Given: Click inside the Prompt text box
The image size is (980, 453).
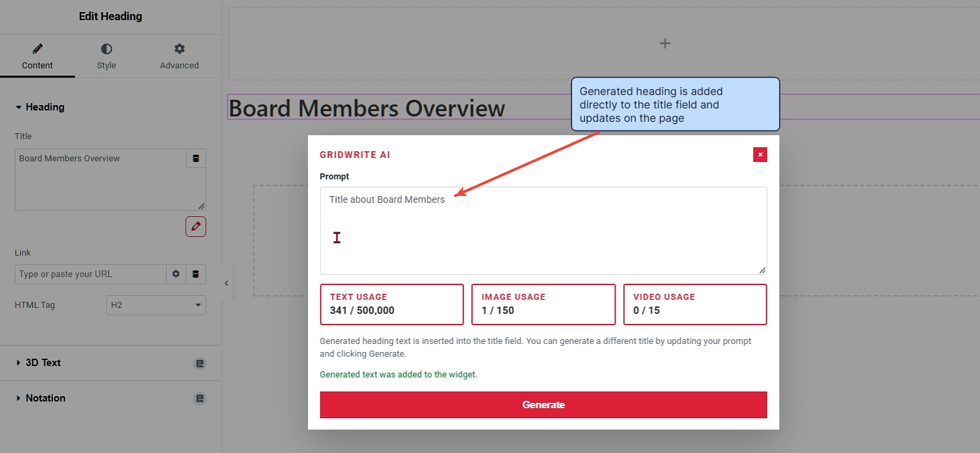Looking at the screenshot, I should pos(543,231).
